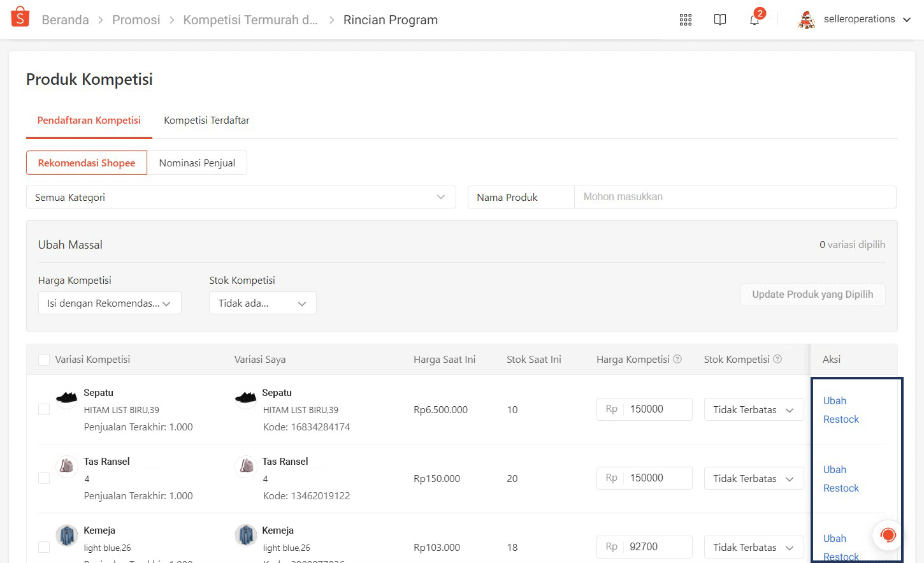The image size is (924, 563).
Task: Switch to the Kompetisi Terdaftar tab
Action: point(206,121)
